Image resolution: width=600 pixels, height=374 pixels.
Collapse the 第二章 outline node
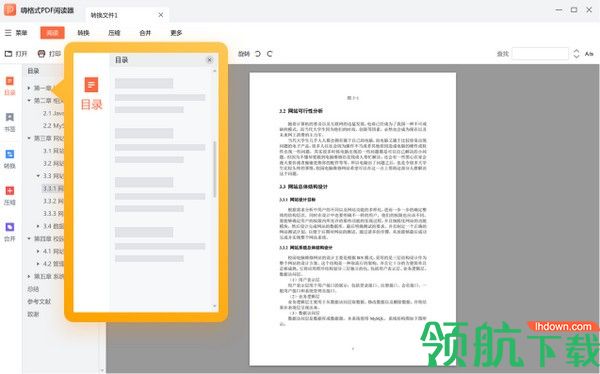tap(29, 101)
